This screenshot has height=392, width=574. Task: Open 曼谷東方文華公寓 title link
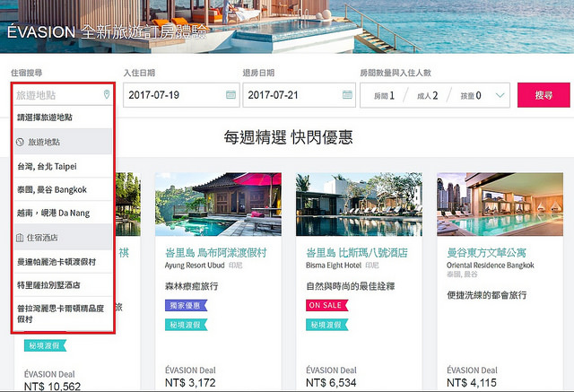click(x=486, y=253)
